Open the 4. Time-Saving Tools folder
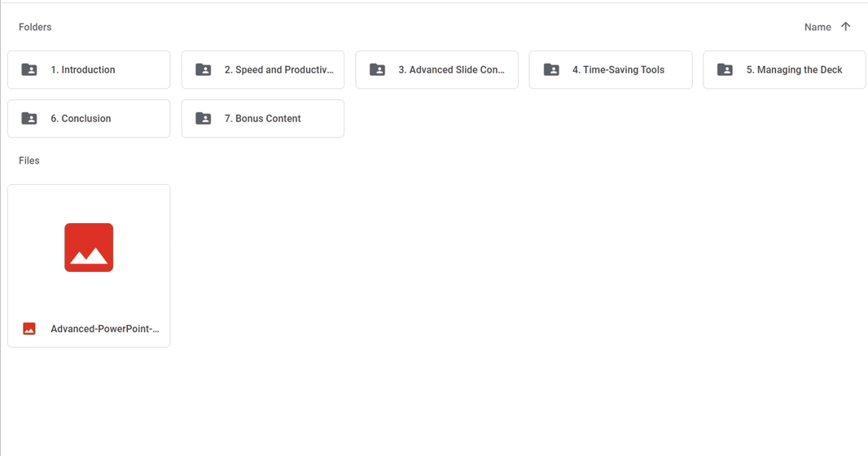This screenshot has height=456, width=868. (x=611, y=70)
